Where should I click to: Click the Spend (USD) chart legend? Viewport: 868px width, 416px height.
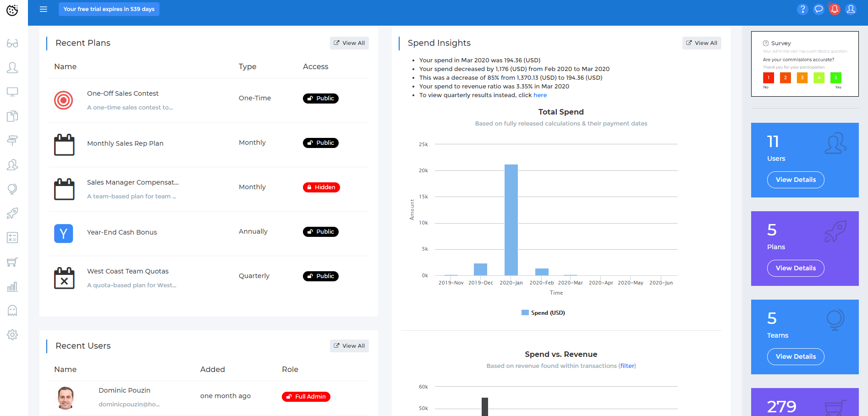543,312
